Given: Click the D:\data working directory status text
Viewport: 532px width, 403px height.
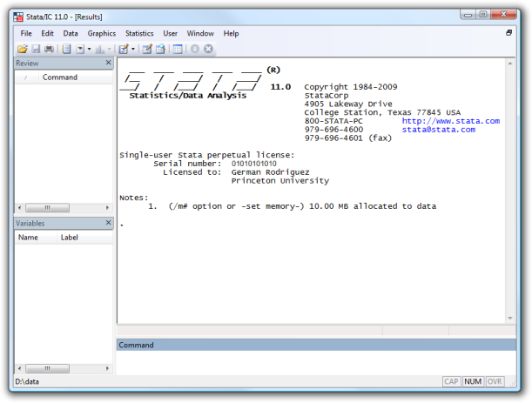Looking at the screenshot, I should [x=27, y=381].
